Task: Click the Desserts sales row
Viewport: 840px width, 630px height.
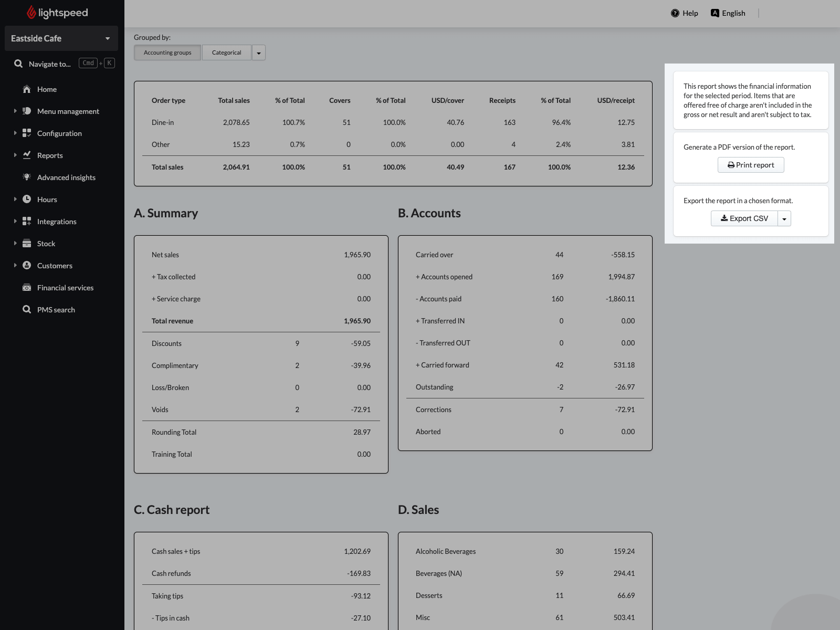Action: (525, 595)
